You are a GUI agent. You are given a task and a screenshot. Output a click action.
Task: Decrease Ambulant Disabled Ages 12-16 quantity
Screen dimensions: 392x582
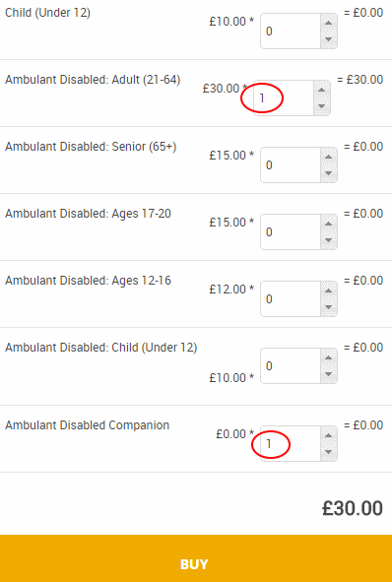[329, 306]
